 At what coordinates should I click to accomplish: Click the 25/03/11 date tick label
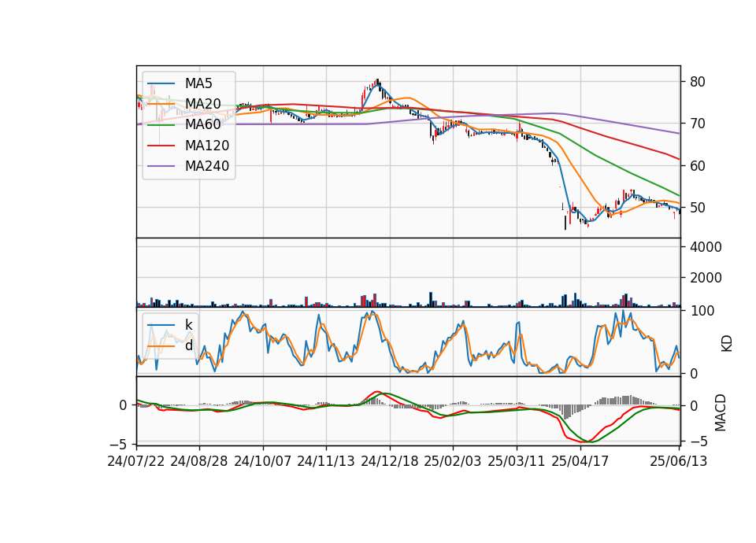(x=517, y=461)
